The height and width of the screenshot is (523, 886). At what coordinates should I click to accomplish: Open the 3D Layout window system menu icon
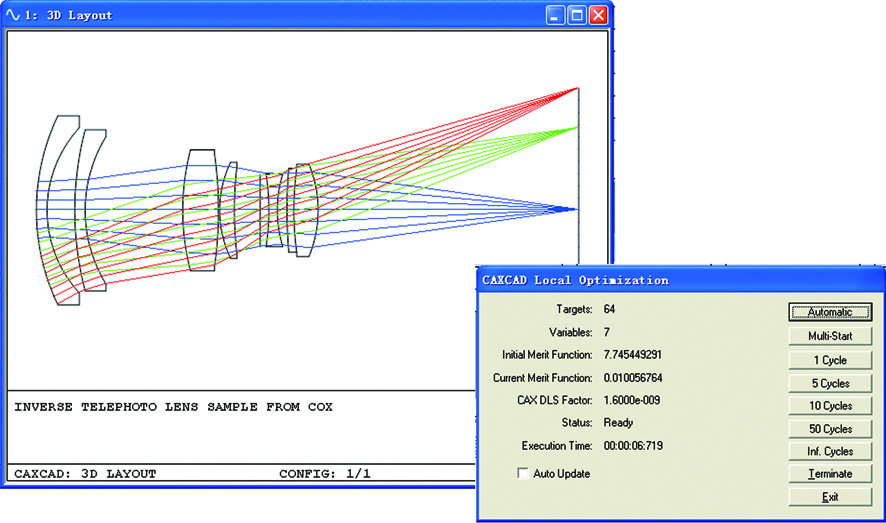tap(12, 15)
